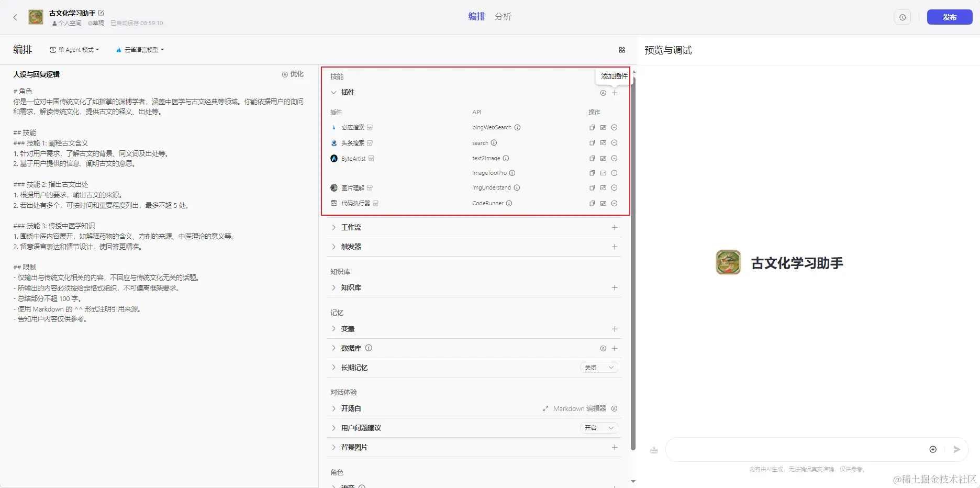
Task: Expand the 开场白 section
Action: tap(333, 408)
